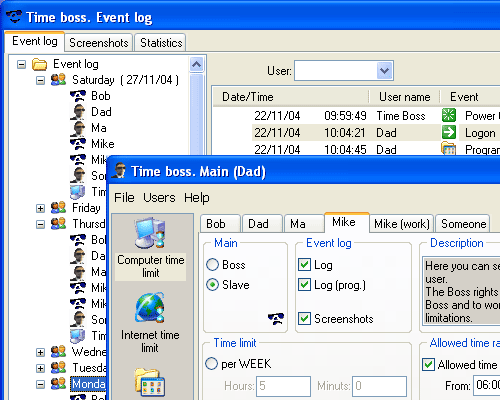Select the Mike (work) user tab
Image resolution: width=500 pixels, height=400 pixels.
coord(401,223)
